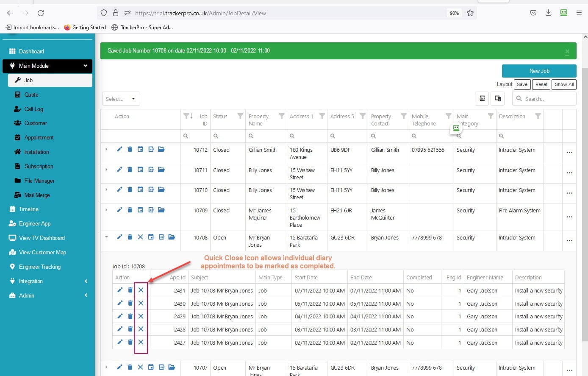Open the column chooser icon beside search
This screenshot has height=376, width=588.
click(498, 98)
